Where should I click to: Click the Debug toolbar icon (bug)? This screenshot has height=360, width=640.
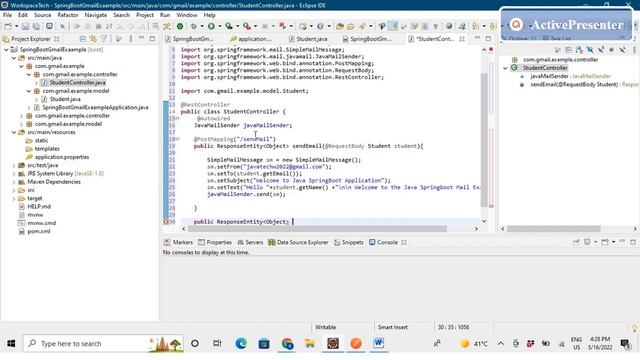pyautogui.click(x=193, y=26)
